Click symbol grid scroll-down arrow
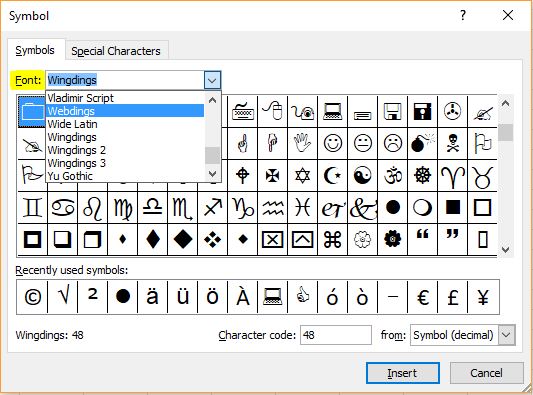This screenshot has width=533, height=395. [x=505, y=250]
